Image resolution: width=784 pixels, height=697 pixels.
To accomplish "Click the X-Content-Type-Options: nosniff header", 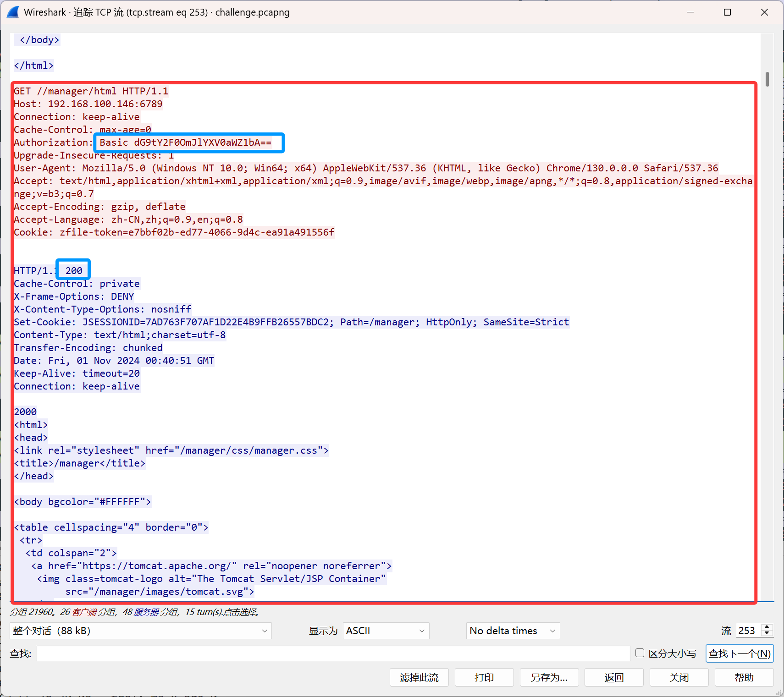I will click(103, 309).
